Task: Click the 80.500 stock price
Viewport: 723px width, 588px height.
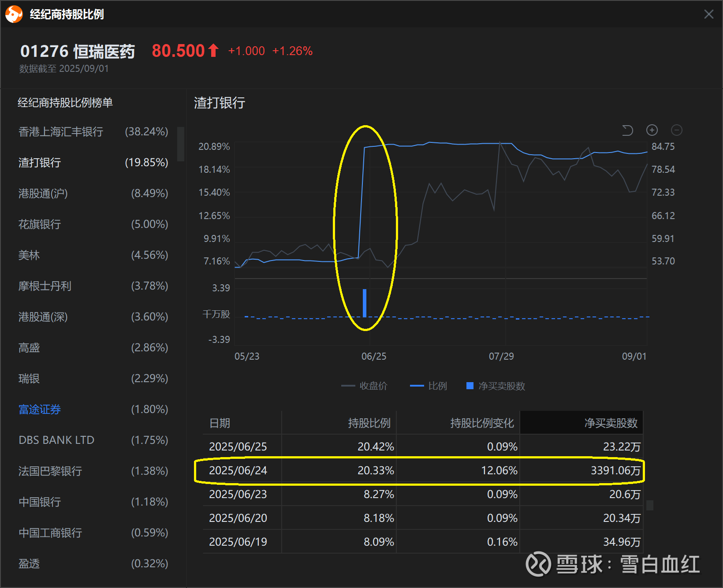Action: pyautogui.click(x=179, y=51)
